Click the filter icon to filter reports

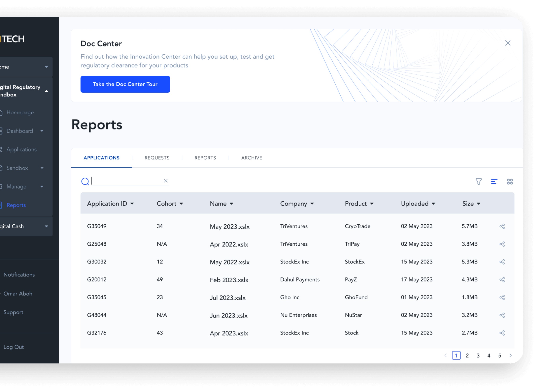479,181
